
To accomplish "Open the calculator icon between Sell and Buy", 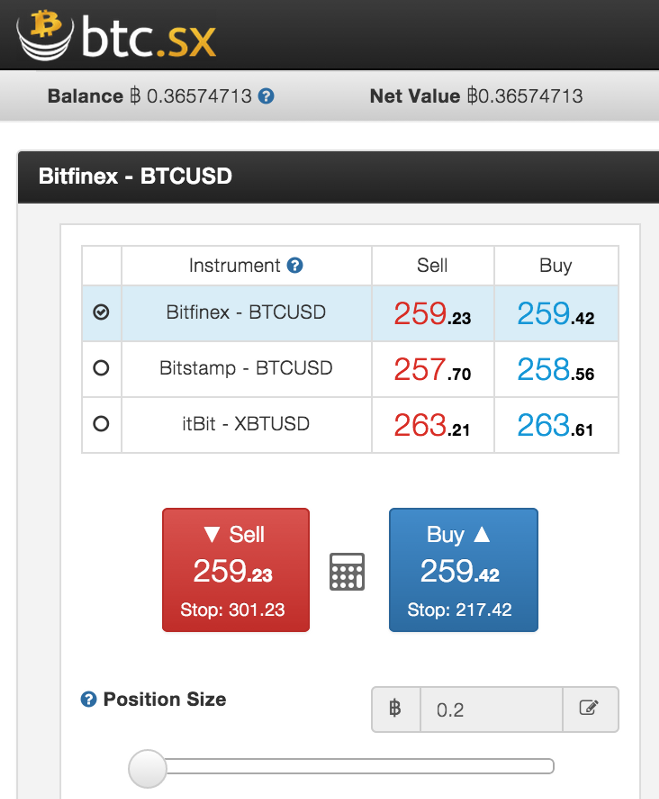I will point(347,572).
